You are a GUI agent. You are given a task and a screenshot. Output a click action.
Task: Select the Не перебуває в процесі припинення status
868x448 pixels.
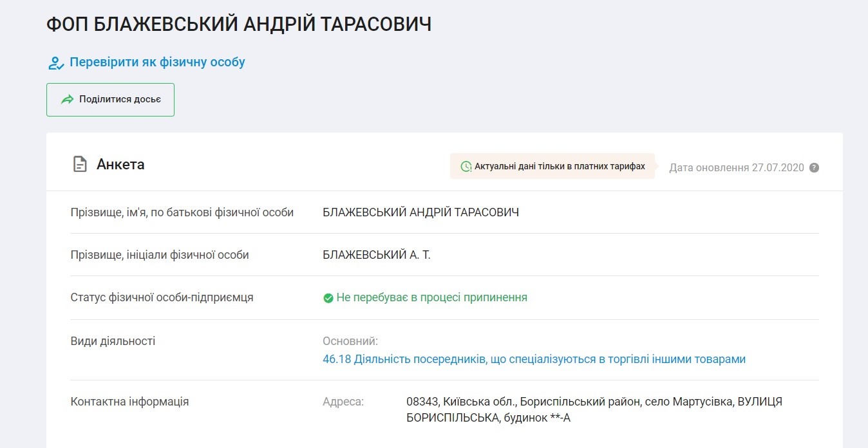[431, 297]
